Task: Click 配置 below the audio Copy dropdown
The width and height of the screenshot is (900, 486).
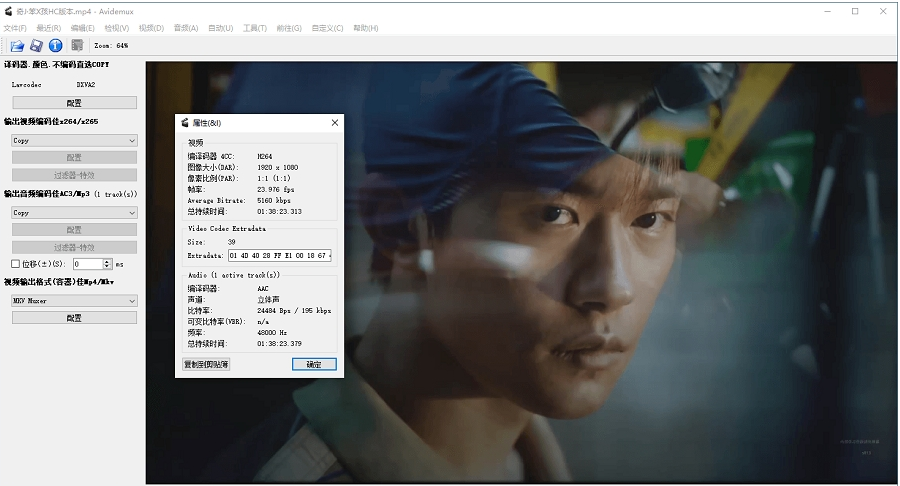Action: [x=74, y=230]
